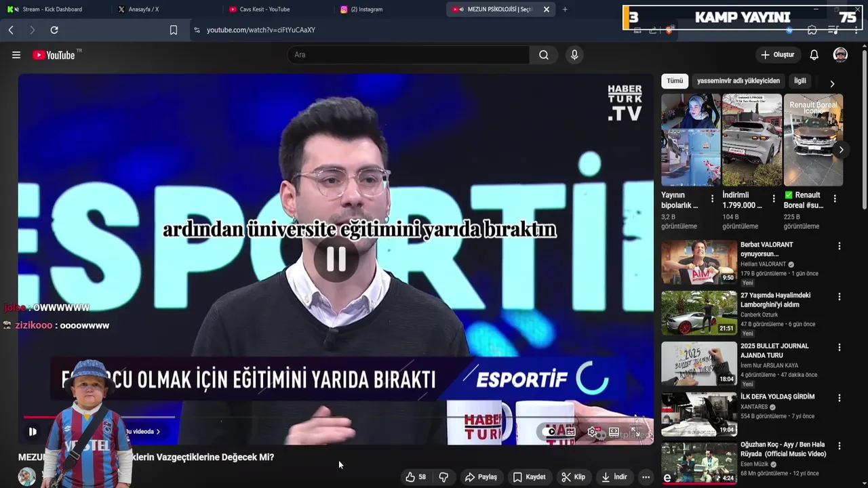Image resolution: width=868 pixels, height=488 pixels.
Task: Open a new browser tab
Action: point(565,9)
